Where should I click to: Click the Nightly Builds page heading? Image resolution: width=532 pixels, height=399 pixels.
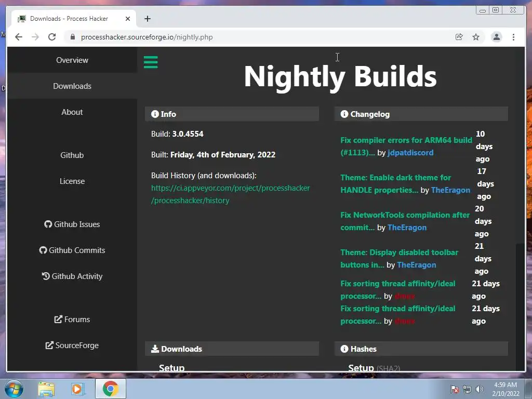[x=340, y=77]
